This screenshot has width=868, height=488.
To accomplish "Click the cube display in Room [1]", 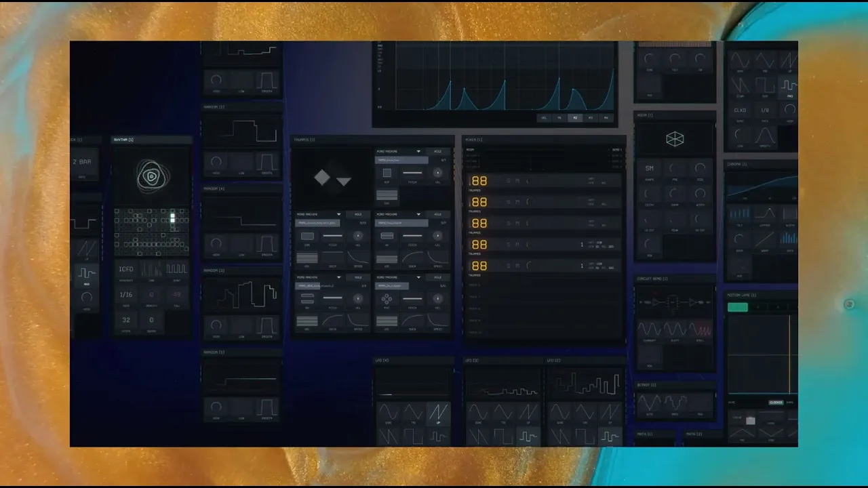I will [675, 139].
